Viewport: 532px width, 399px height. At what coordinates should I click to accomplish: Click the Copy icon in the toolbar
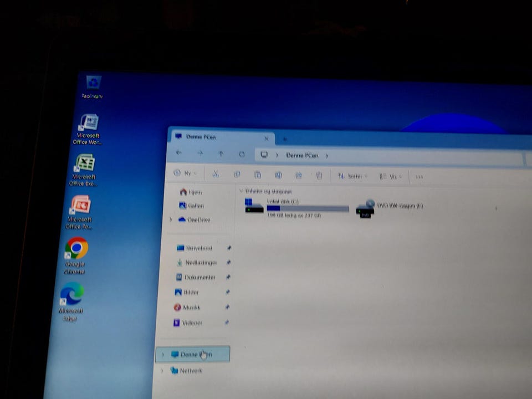(x=237, y=175)
